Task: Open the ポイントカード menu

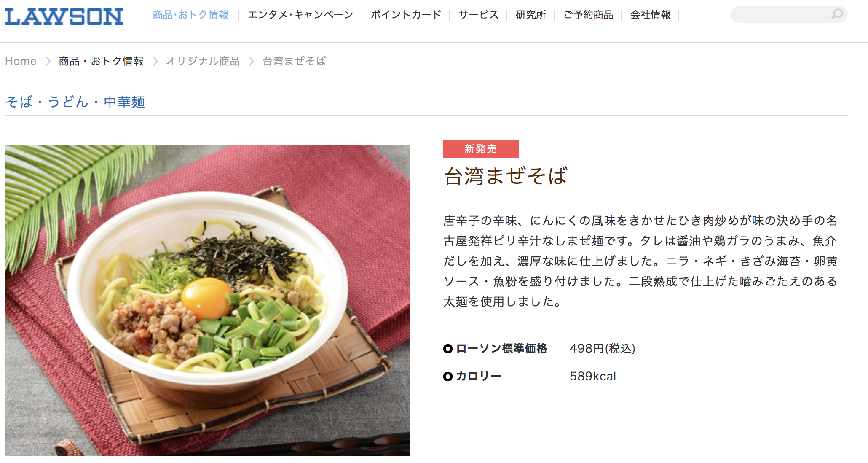Action: click(406, 15)
